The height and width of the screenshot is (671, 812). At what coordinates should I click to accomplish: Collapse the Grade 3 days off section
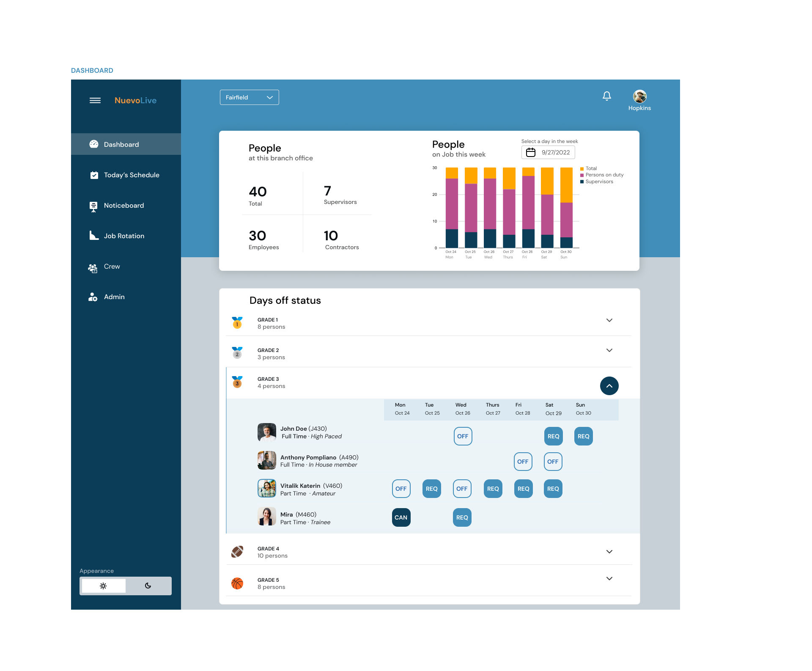click(609, 386)
